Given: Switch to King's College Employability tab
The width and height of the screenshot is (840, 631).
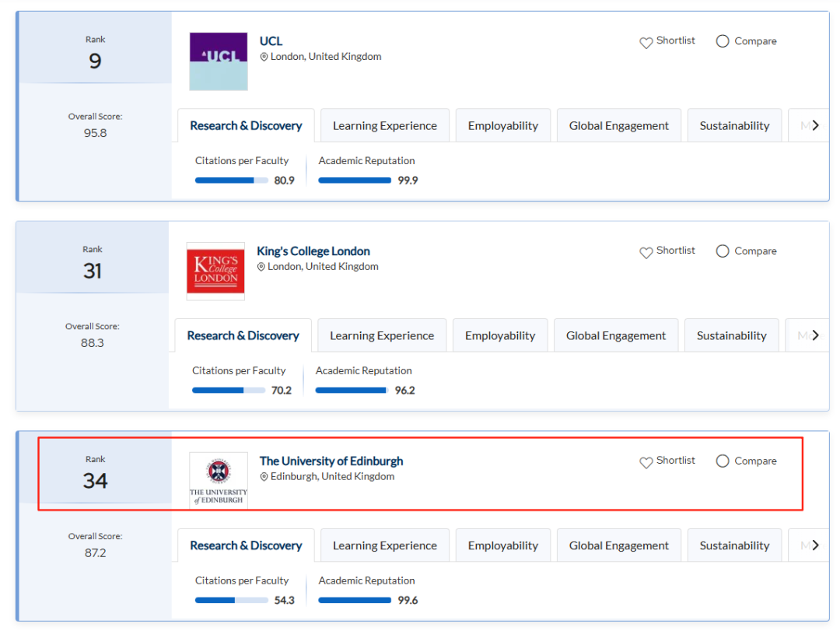Looking at the screenshot, I should click(x=500, y=335).
